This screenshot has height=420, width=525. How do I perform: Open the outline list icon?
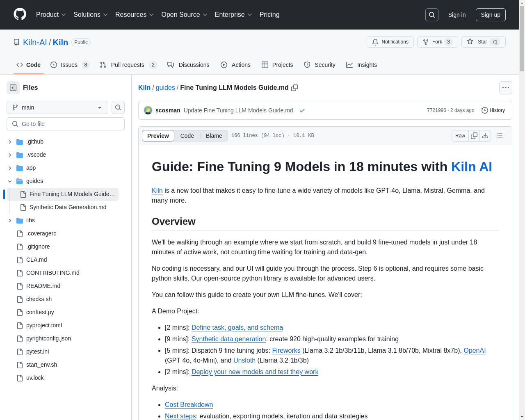pyautogui.click(x=500, y=136)
